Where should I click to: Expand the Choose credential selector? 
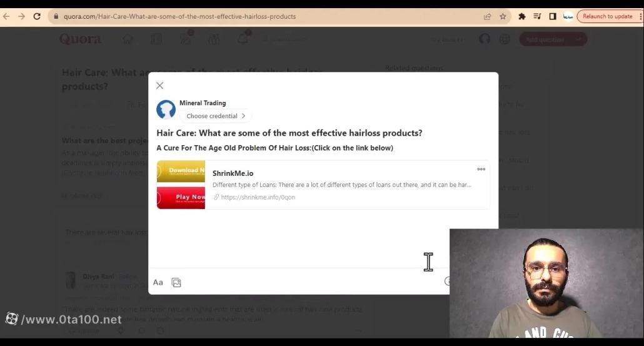pos(216,116)
